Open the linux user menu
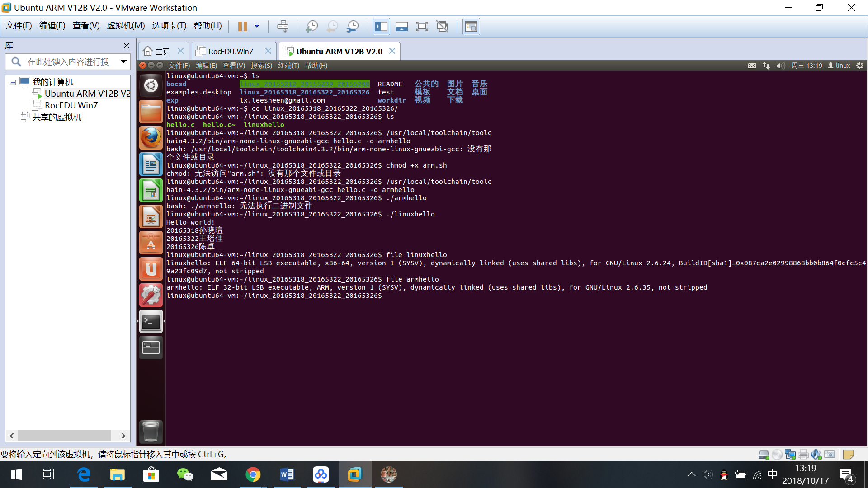This screenshot has width=868, height=488. [x=839, y=66]
